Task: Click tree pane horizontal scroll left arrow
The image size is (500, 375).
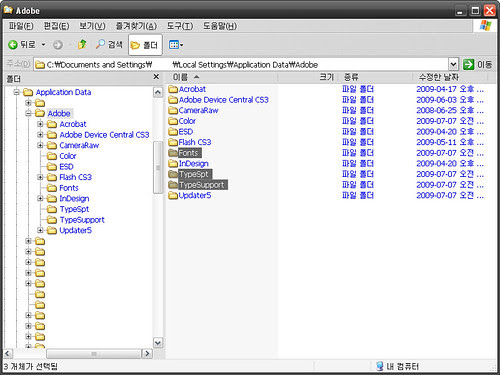Action: coord(8,354)
